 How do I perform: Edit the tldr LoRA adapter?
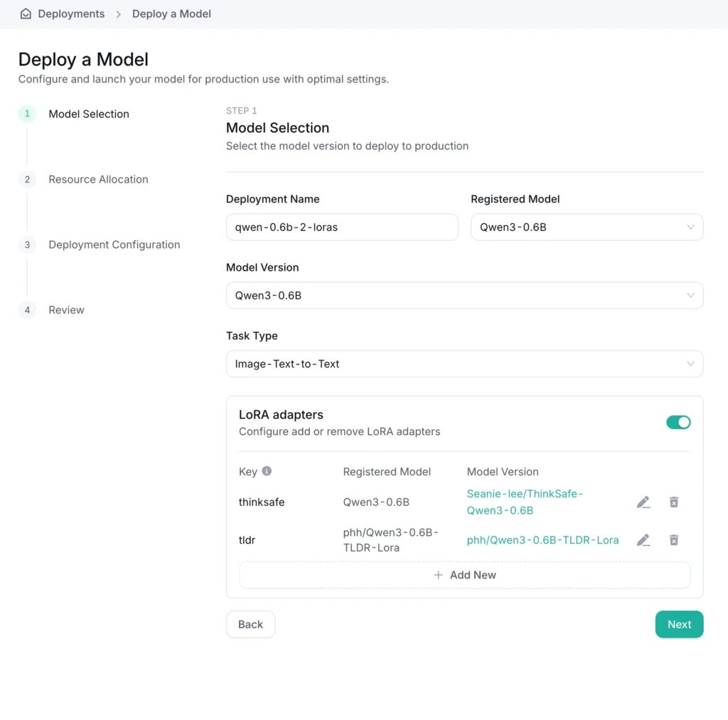643,540
